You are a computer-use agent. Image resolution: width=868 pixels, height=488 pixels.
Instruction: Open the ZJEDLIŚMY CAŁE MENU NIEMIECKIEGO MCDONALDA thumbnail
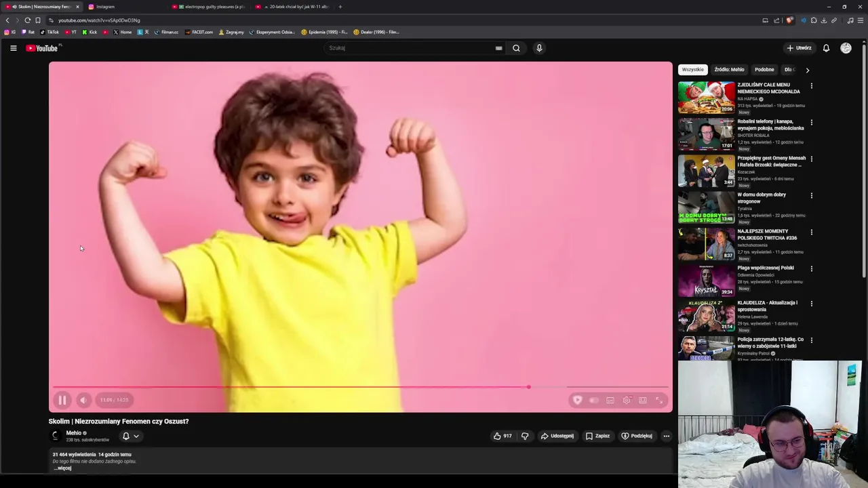(x=706, y=98)
